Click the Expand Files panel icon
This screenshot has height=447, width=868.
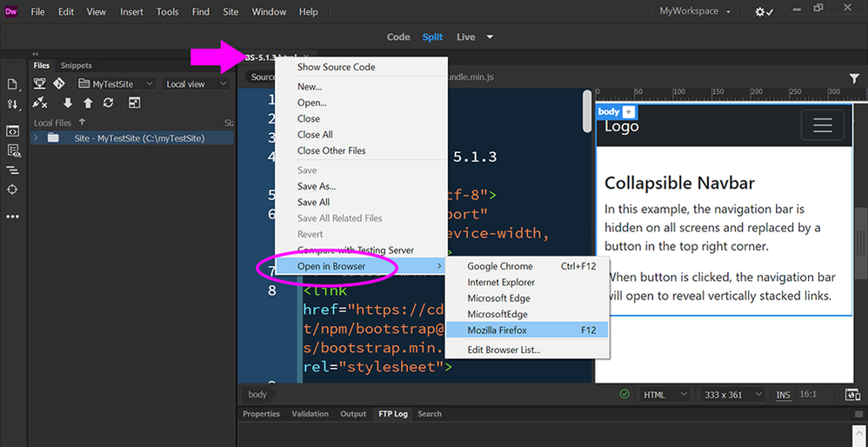(135, 103)
